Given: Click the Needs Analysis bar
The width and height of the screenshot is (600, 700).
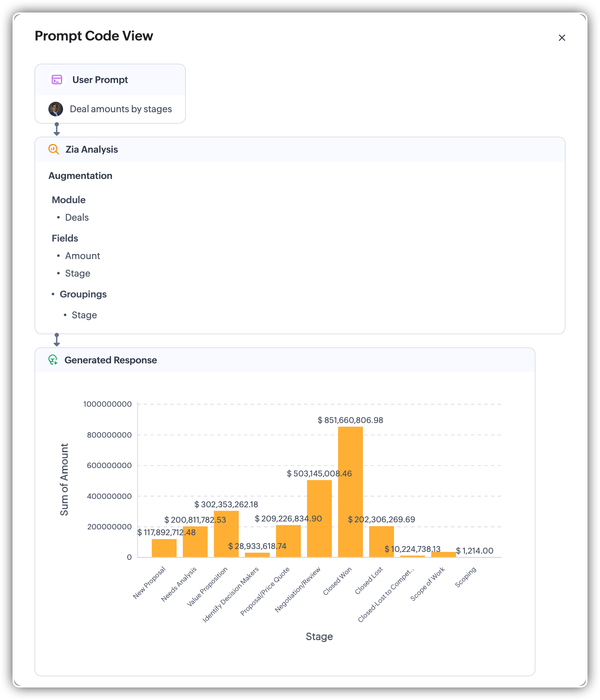Looking at the screenshot, I should [x=195, y=541].
